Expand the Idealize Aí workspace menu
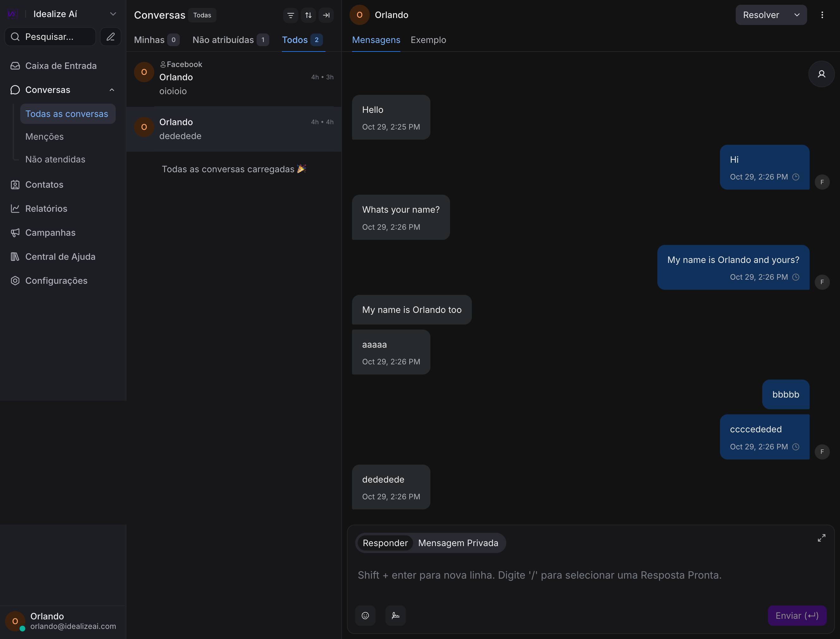The image size is (840, 639). click(x=113, y=14)
